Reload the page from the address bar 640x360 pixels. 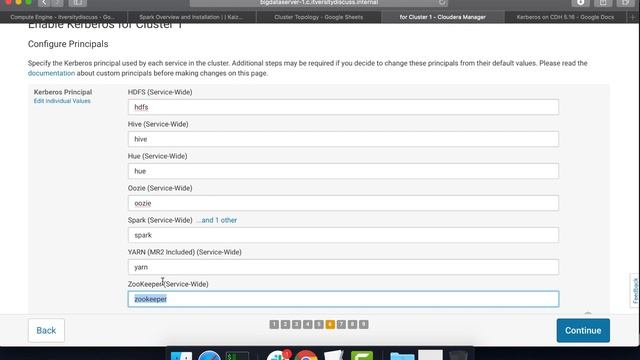click(x=442, y=3)
